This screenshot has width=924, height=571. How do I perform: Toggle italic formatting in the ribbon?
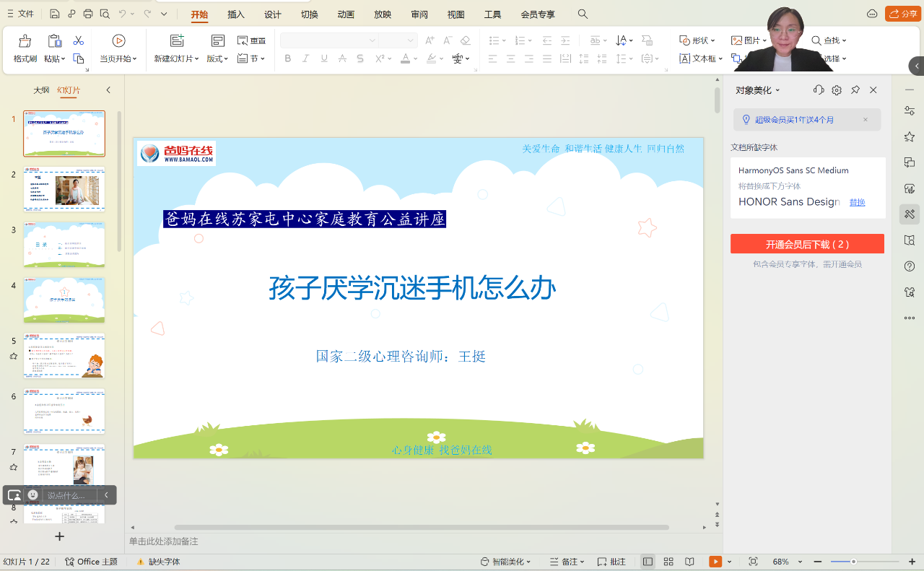click(305, 58)
